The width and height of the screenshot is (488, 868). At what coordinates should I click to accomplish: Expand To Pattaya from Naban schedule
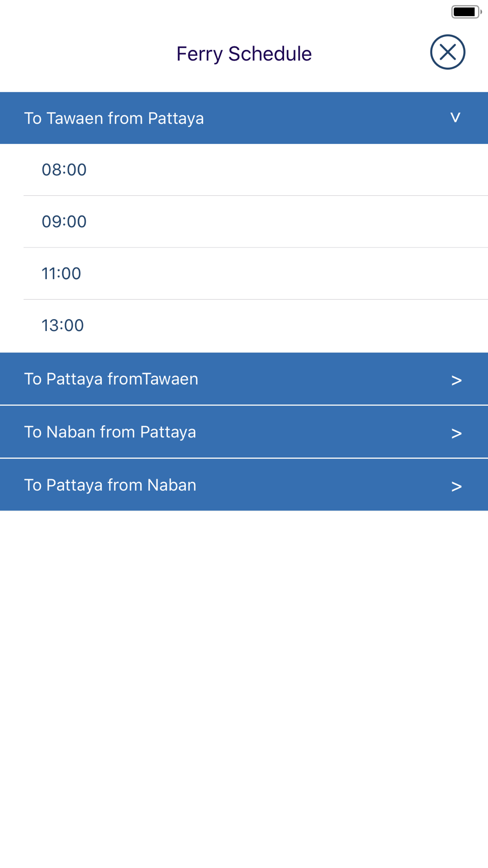pos(244,485)
